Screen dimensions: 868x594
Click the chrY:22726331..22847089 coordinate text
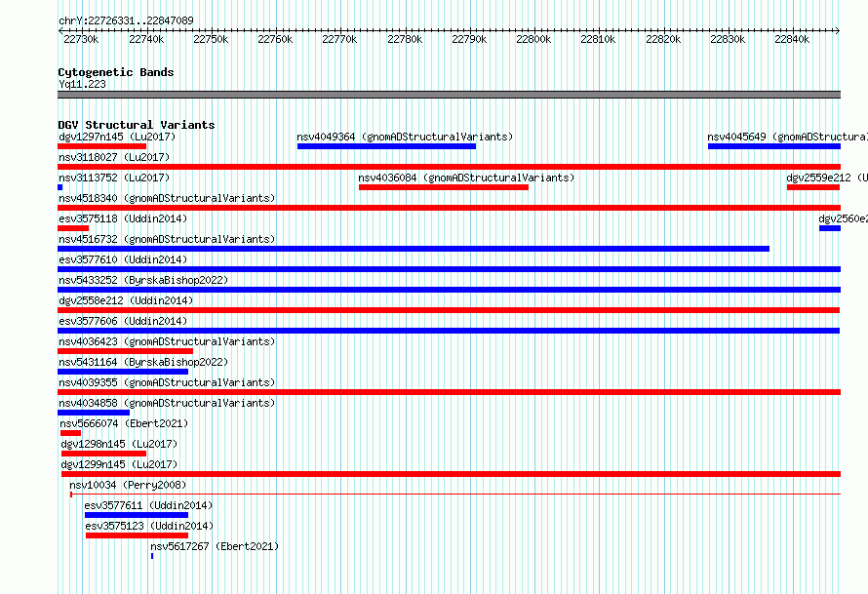point(126,20)
